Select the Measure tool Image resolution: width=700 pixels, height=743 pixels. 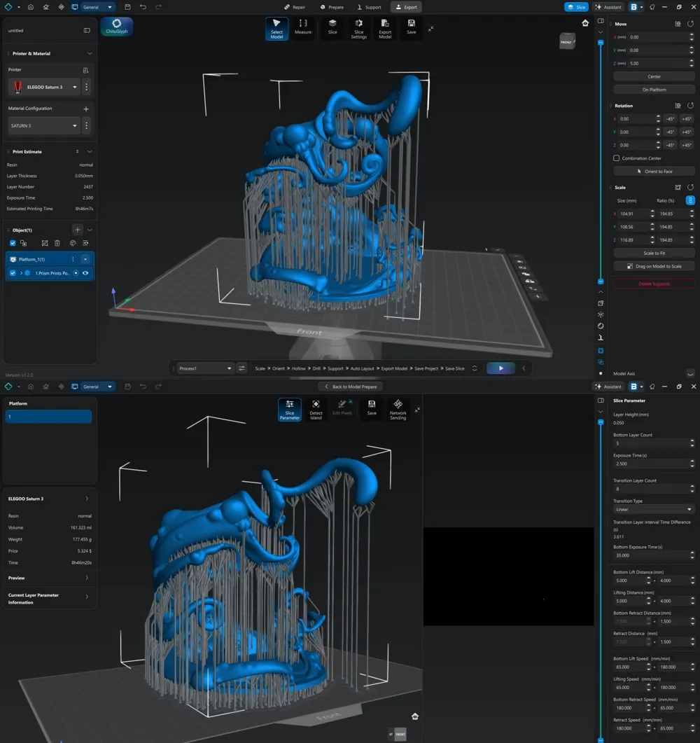pyautogui.click(x=302, y=27)
